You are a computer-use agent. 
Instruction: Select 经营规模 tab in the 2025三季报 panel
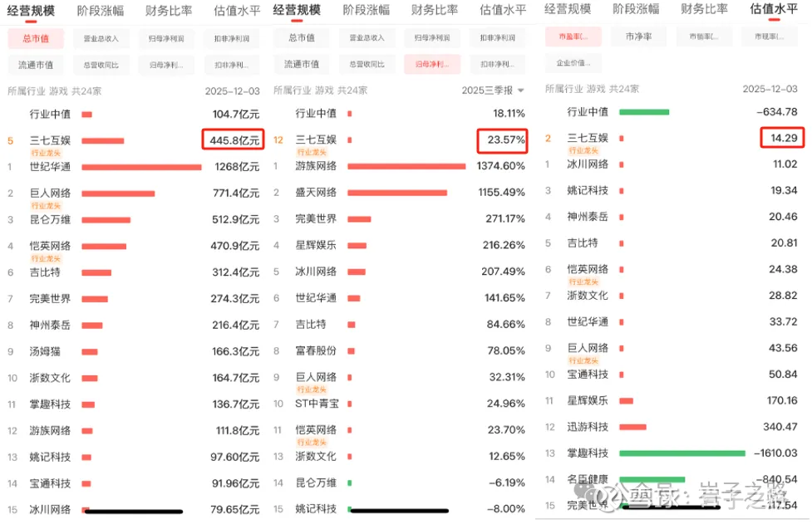point(297,10)
